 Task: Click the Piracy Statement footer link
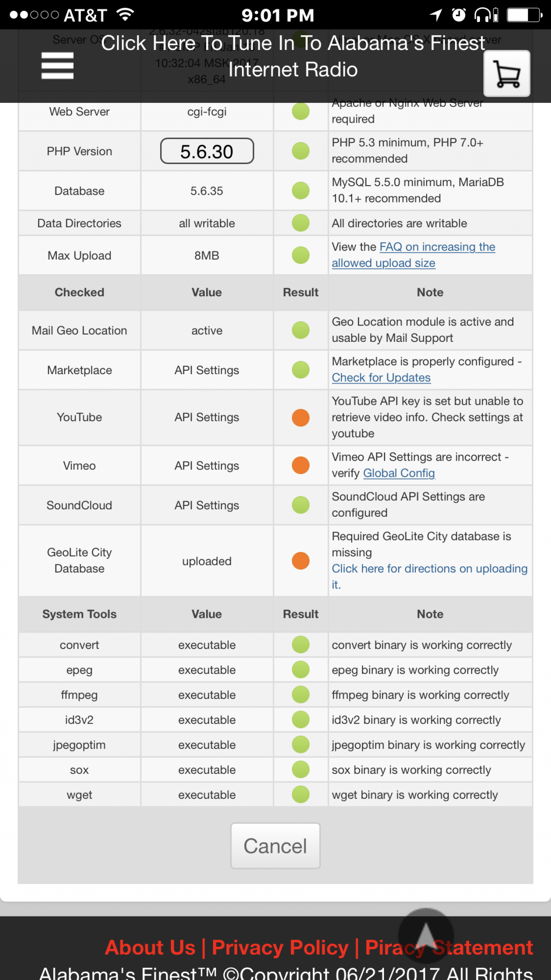click(x=449, y=948)
